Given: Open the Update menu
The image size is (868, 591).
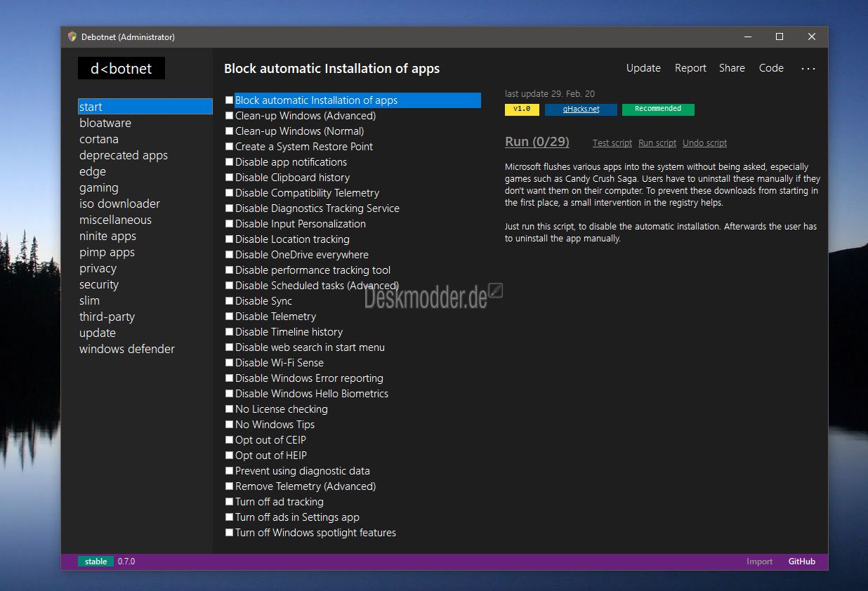Looking at the screenshot, I should point(643,68).
